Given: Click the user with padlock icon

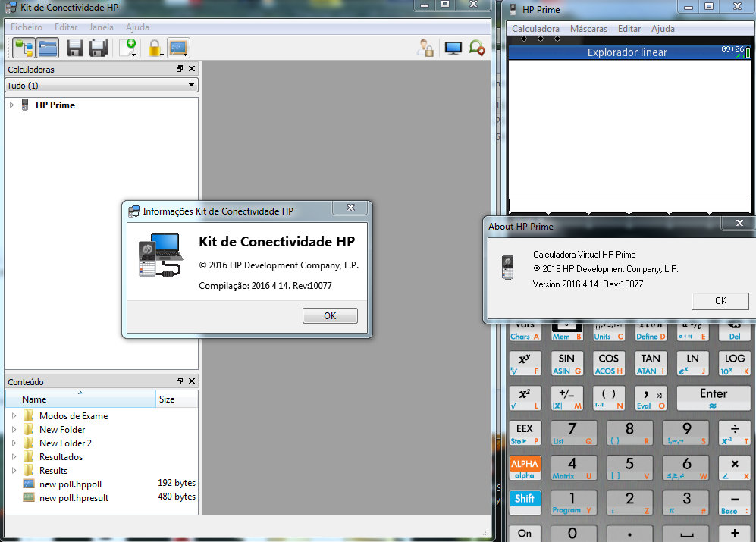Looking at the screenshot, I should (x=425, y=49).
